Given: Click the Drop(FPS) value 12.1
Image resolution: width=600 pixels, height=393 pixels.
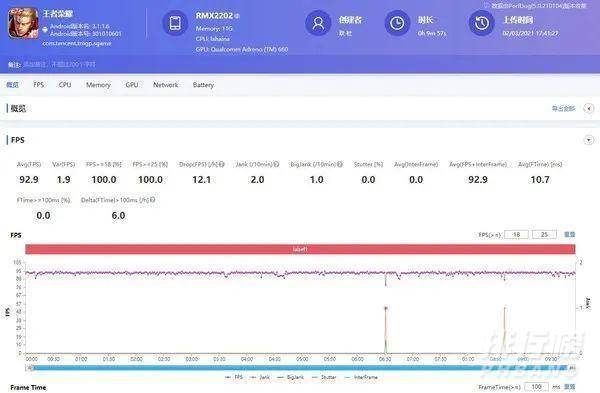Looking at the screenshot, I should 202,179.
